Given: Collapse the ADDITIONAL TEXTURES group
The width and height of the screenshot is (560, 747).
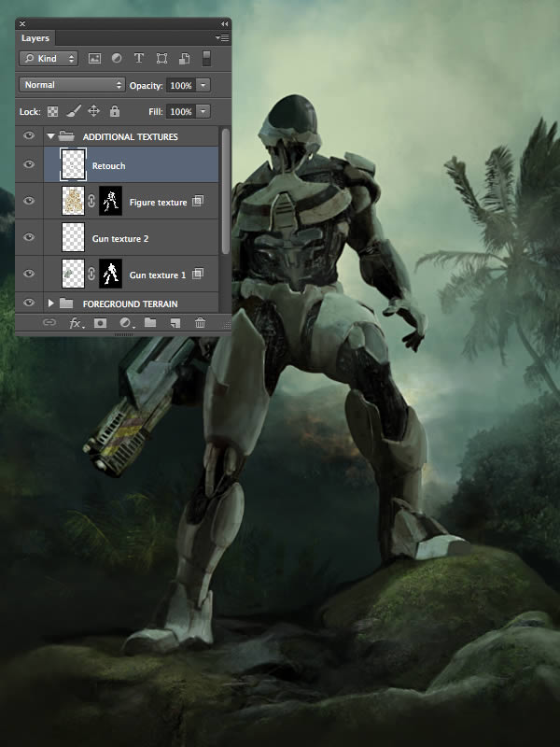Looking at the screenshot, I should 51,136.
